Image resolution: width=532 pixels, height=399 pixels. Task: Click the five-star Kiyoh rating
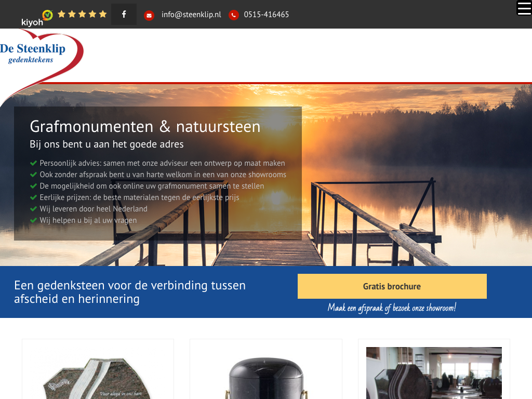tap(82, 14)
